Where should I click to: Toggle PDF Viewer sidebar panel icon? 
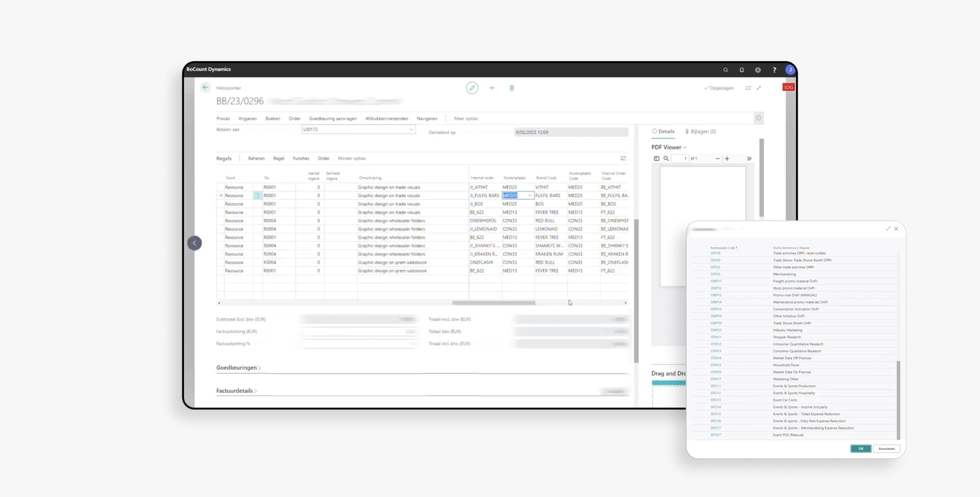pos(656,159)
